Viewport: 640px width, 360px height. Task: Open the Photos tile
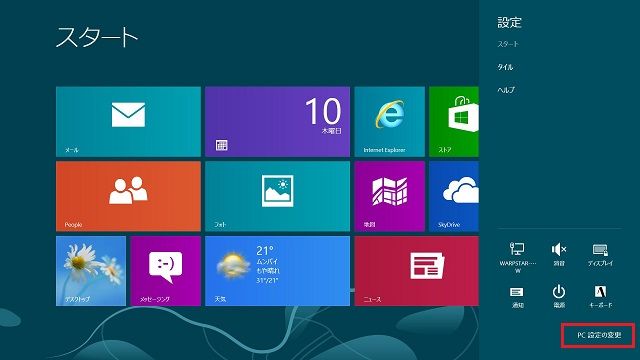pyautogui.click(x=278, y=196)
